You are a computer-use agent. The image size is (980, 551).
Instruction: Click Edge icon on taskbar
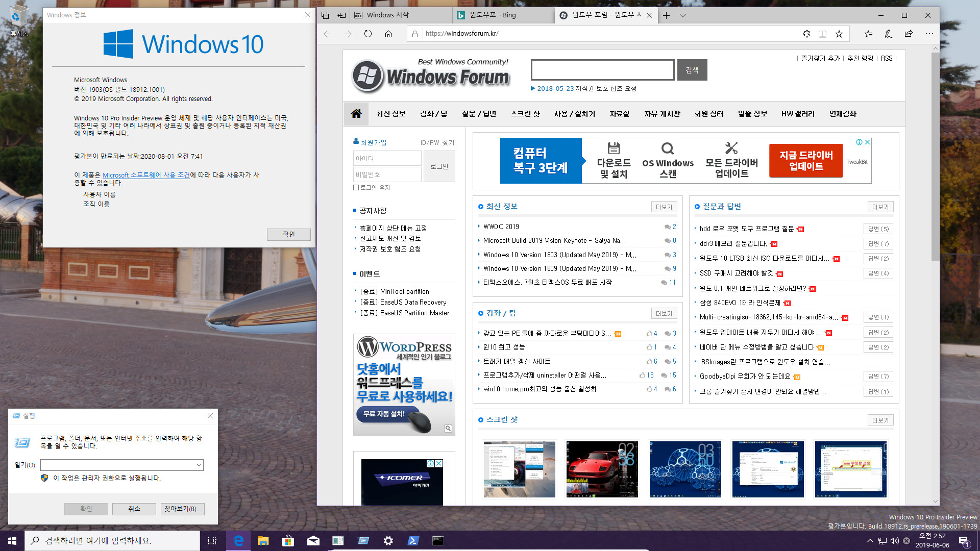click(238, 541)
